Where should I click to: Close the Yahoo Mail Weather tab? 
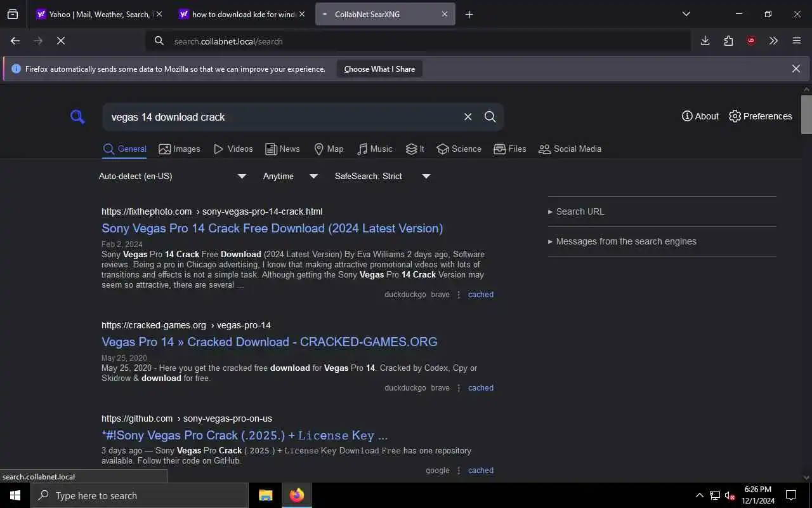159,14
